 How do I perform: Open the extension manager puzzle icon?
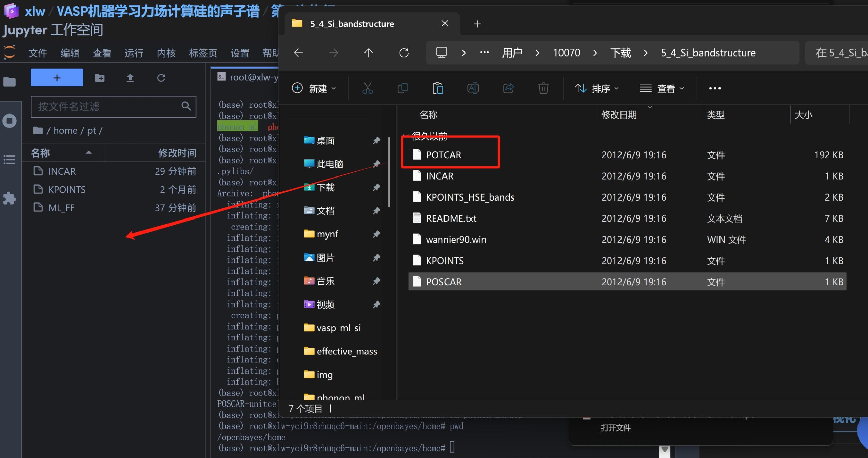[9, 198]
